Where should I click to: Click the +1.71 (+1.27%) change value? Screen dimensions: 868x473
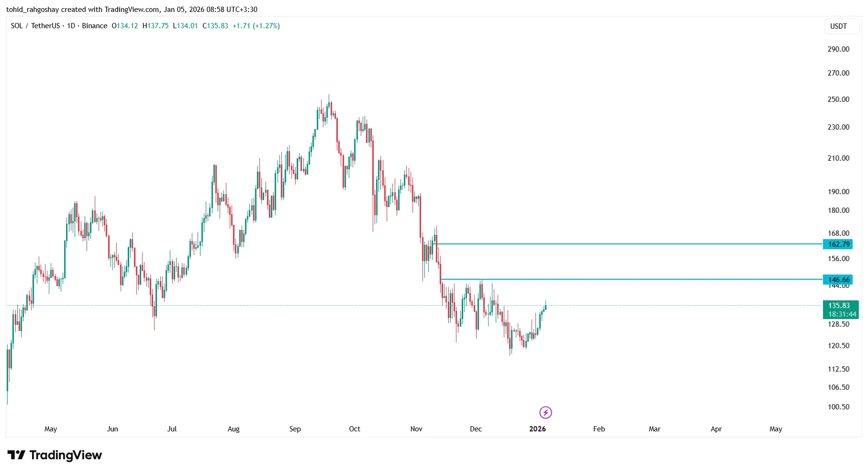tap(256, 26)
